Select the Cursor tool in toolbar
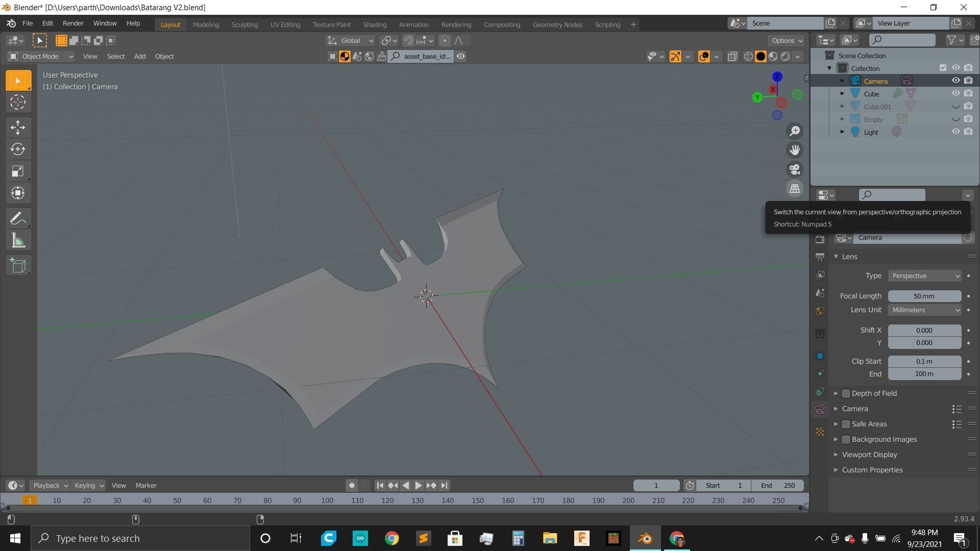Screen dimensions: 980x551 [18, 102]
